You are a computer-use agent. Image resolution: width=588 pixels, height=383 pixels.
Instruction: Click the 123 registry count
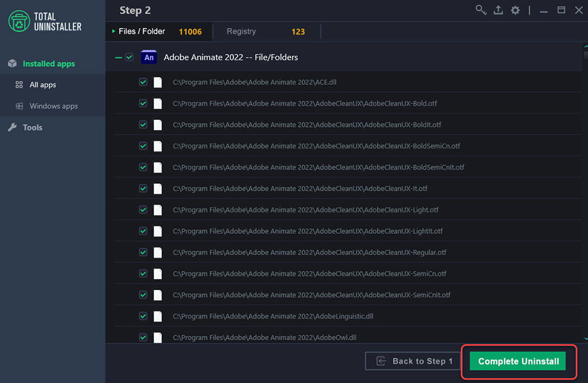click(x=298, y=32)
